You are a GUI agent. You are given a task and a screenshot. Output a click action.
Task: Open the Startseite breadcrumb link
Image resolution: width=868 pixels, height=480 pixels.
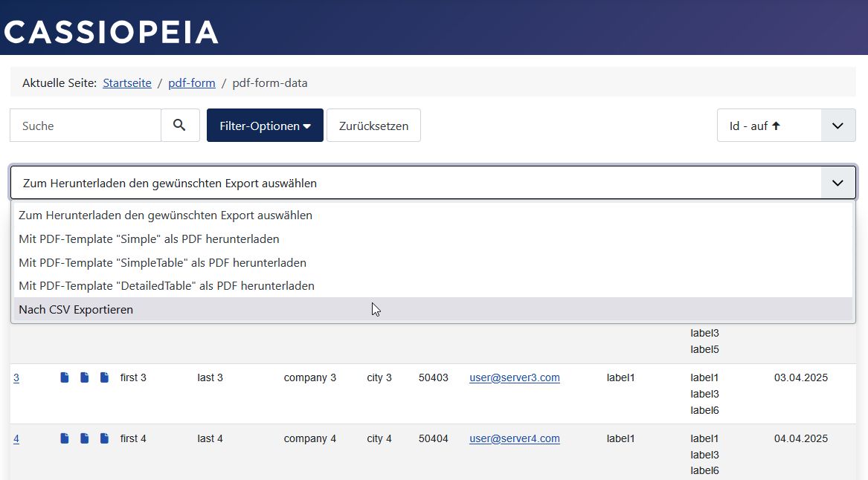coord(126,82)
